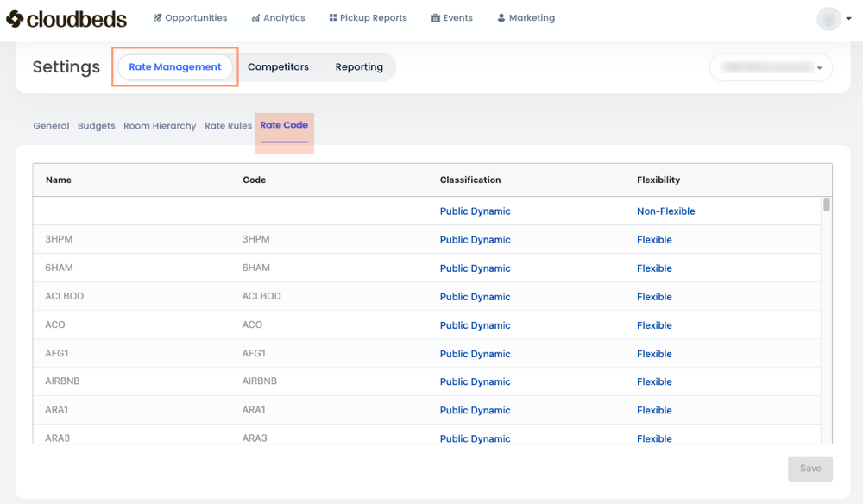Click the Cloudbeds logo icon

pyautogui.click(x=15, y=18)
